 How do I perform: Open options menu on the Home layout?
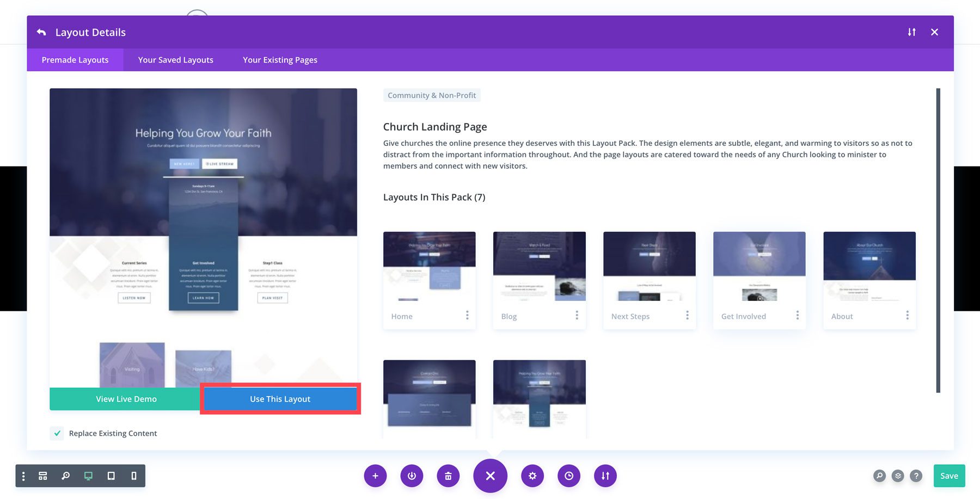pyautogui.click(x=468, y=315)
